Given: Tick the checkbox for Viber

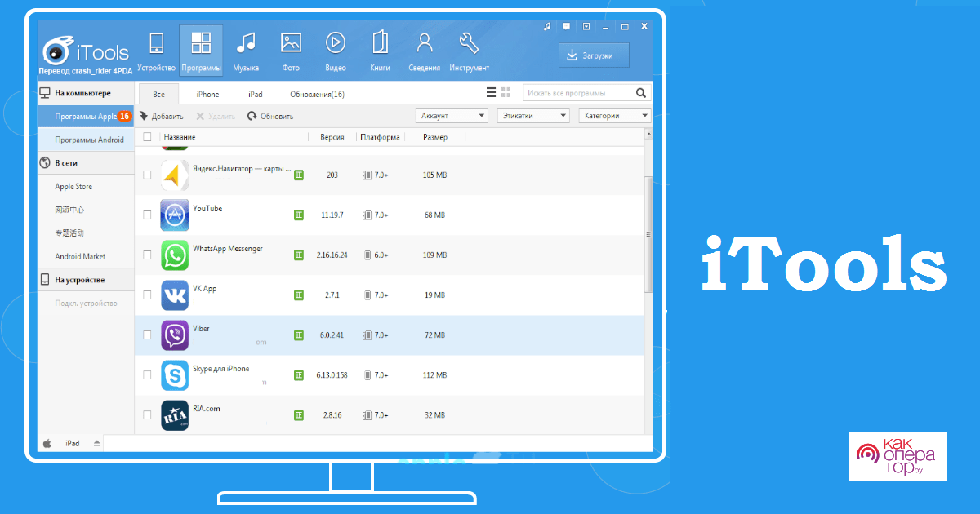Looking at the screenshot, I should pos(147,335).
